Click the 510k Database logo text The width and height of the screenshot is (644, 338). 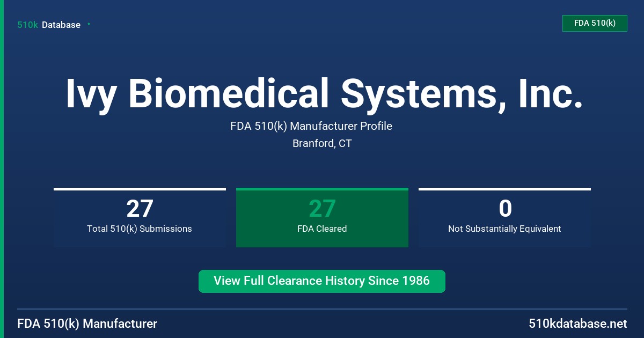tap(49, 25)
